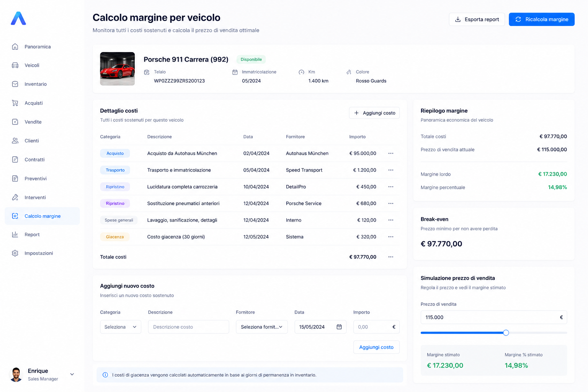Screen dimensions: 588x392
Task: Click the Interventi wrench icon
Action: point(15,198)
